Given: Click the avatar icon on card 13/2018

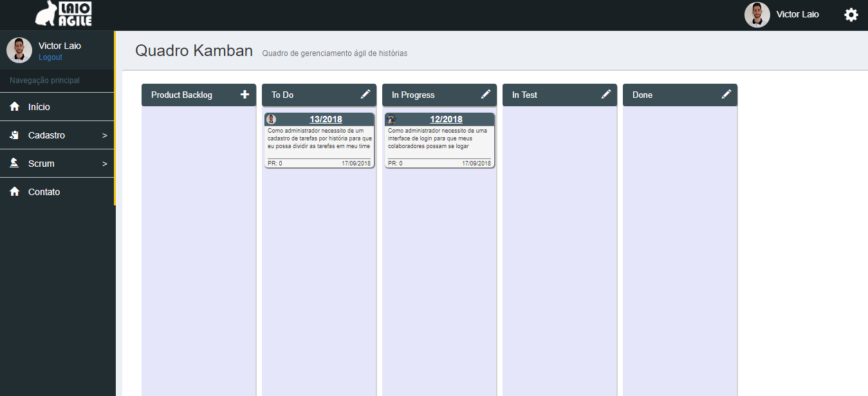Looking at the screenshot, I should pos(272,118).
